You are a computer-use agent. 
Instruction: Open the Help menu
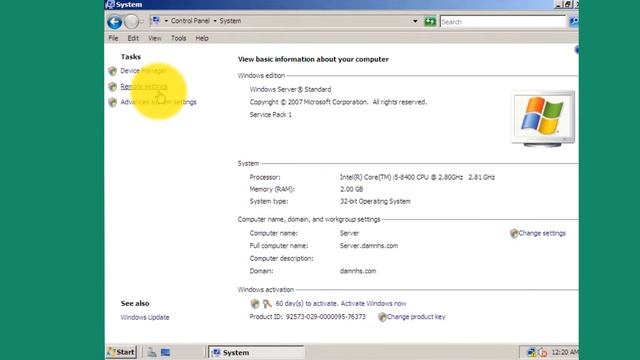point(202,38)
